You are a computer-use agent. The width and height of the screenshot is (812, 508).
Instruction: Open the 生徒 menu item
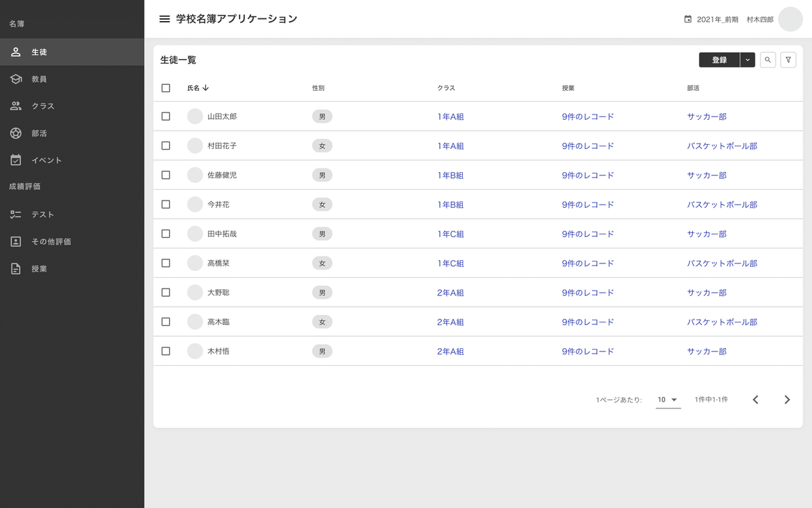72,52
